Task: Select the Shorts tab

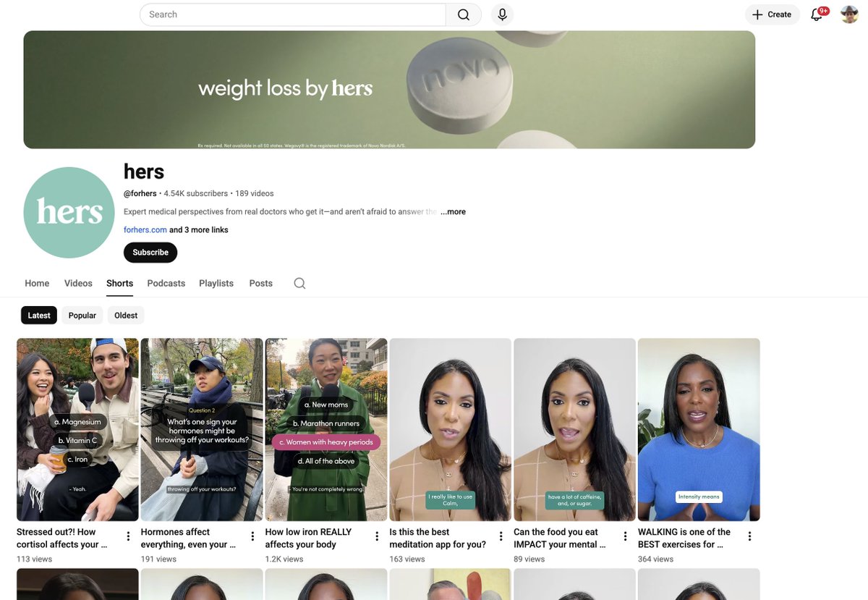Action: (x=119, y=284)
